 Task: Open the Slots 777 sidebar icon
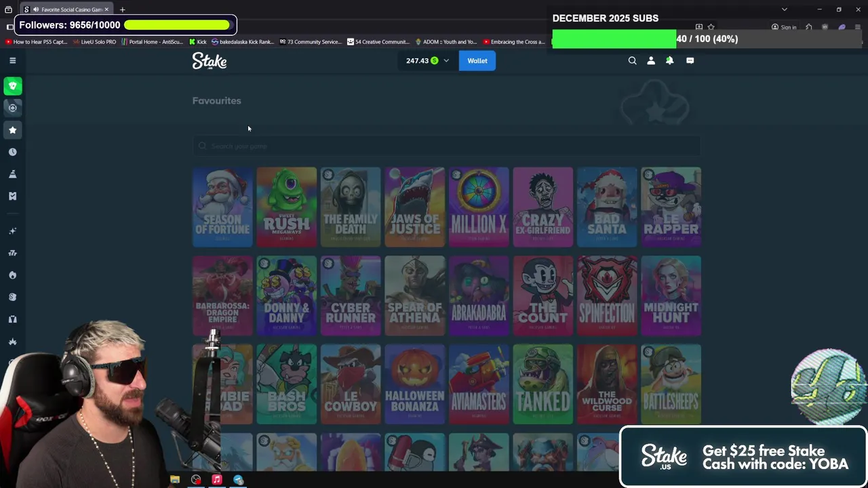point(12,253)
